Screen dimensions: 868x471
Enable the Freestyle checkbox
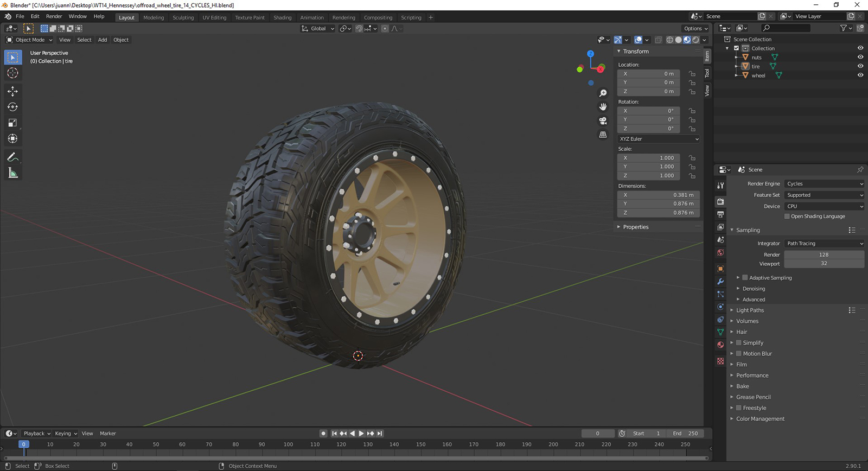click(x=738, y=408)
